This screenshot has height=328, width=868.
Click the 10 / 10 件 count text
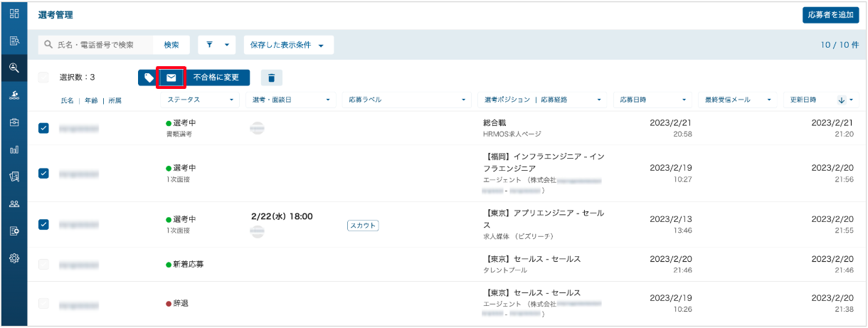point(840,44)
